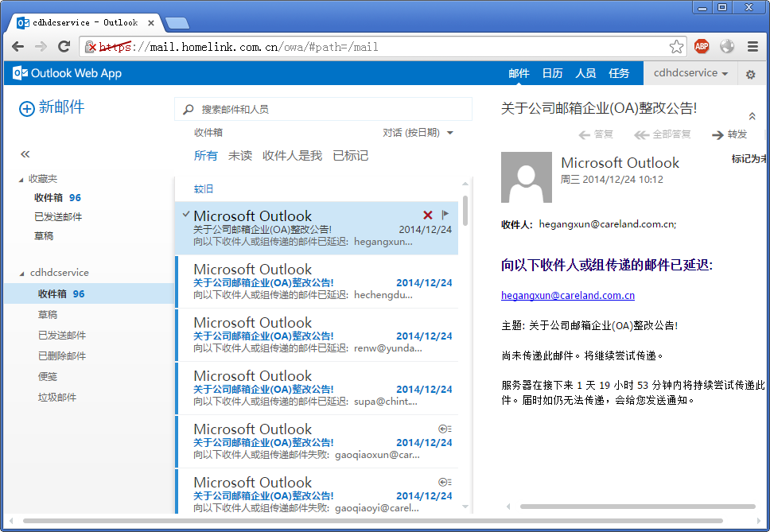
Task: Click reply-status icon on gaoqiaoyi message
Action: pos(445,483)
